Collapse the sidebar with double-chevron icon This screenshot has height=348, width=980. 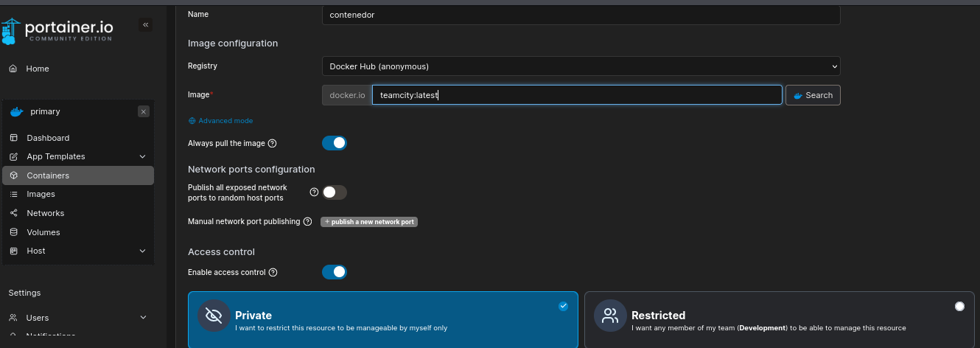[x=146, y=25]
